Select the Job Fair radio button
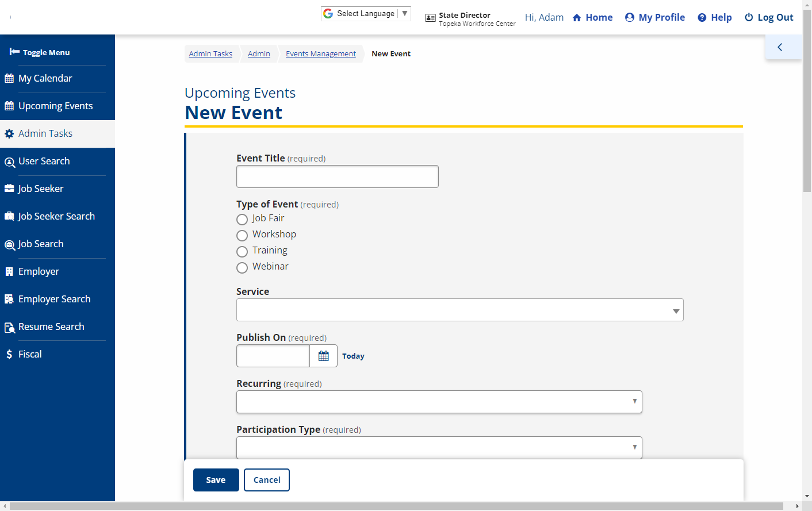 coord(242,220)
